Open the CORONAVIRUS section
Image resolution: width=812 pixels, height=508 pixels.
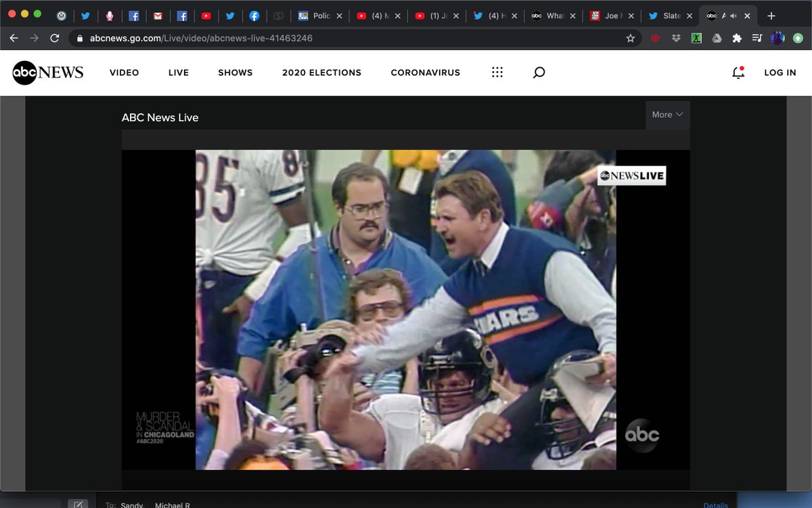[426, 72]
